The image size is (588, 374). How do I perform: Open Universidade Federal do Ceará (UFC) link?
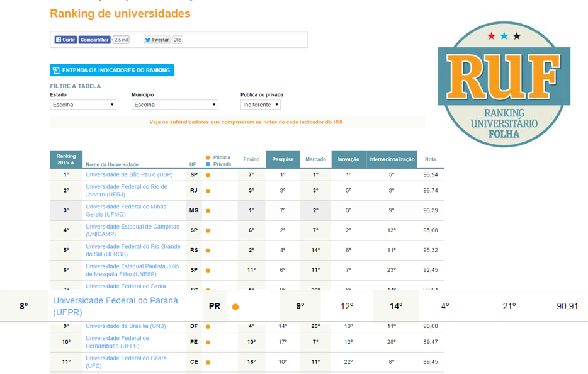(126, 362)
